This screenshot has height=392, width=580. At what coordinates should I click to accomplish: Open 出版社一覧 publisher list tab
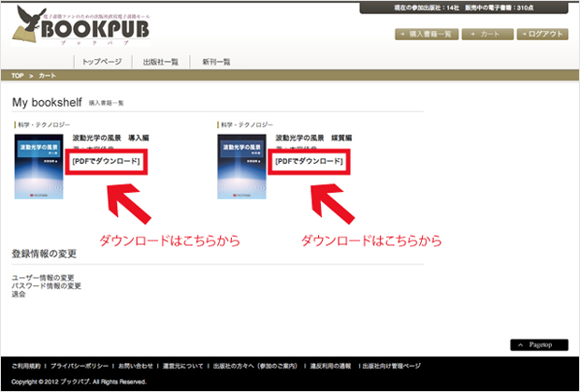(x=161, y=61)
